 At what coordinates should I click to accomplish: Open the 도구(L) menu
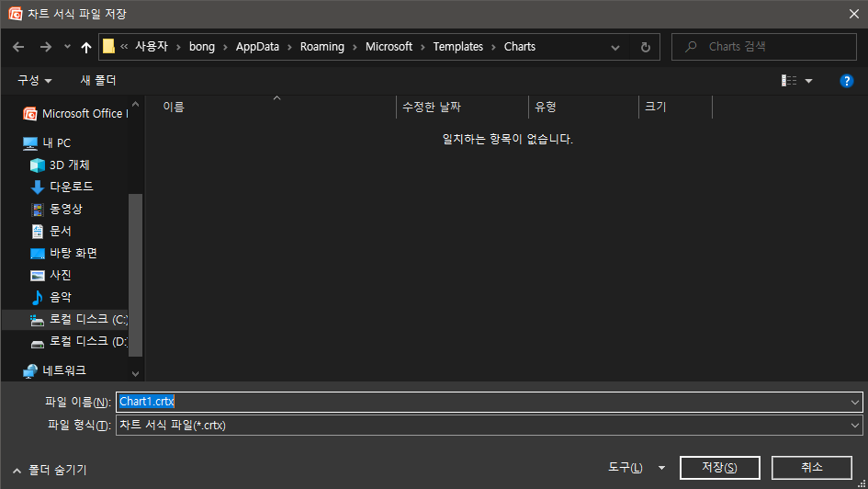[x=637, y=468]
